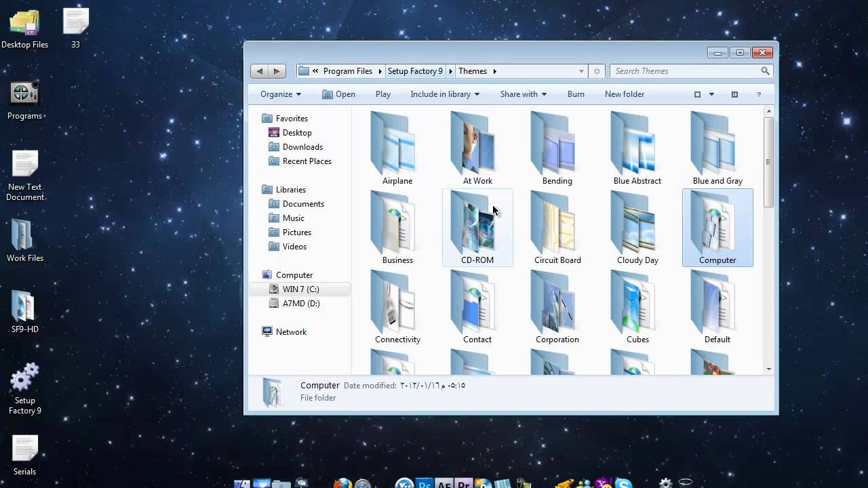
Task: Select the Blue and Gray folder
Action: pos(717,148)
